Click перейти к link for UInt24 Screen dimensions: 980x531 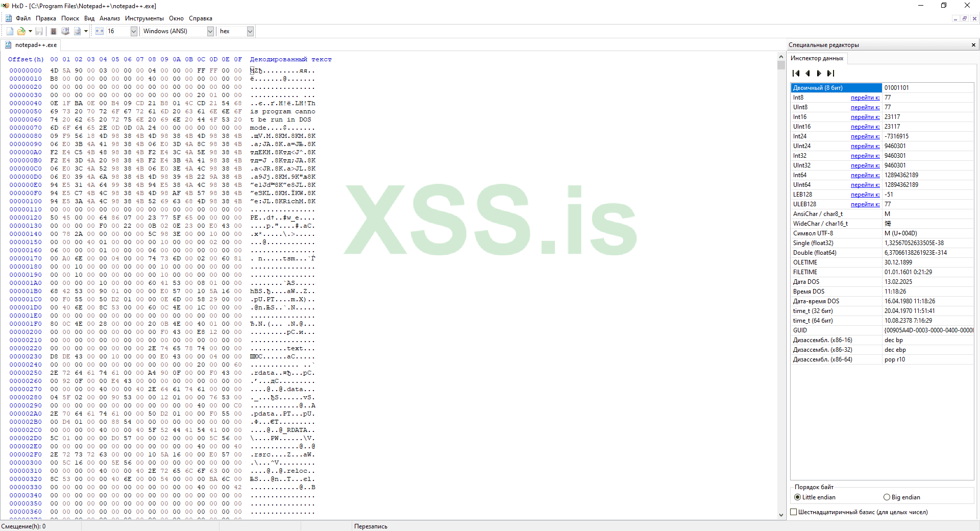tap(865, 146)
